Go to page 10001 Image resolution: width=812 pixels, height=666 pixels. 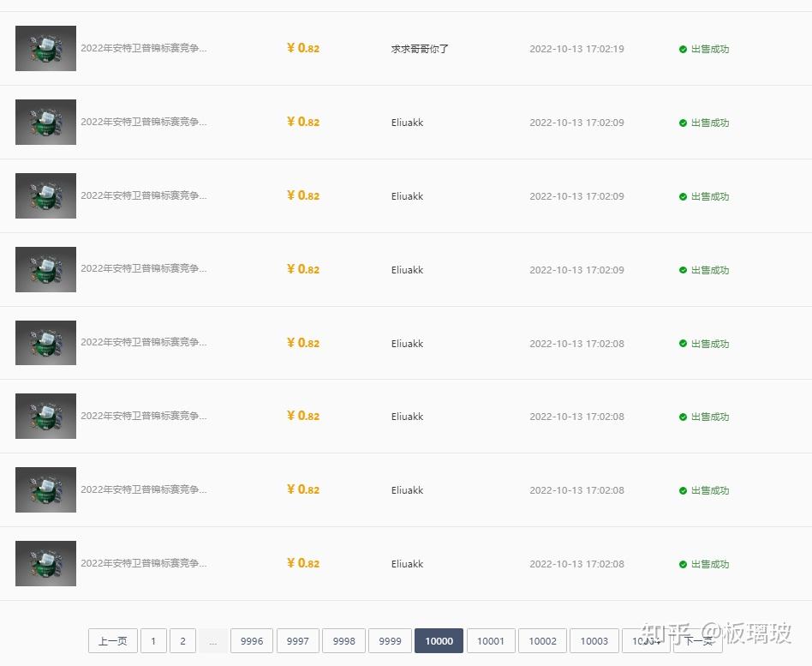click(x=491, y=640)
